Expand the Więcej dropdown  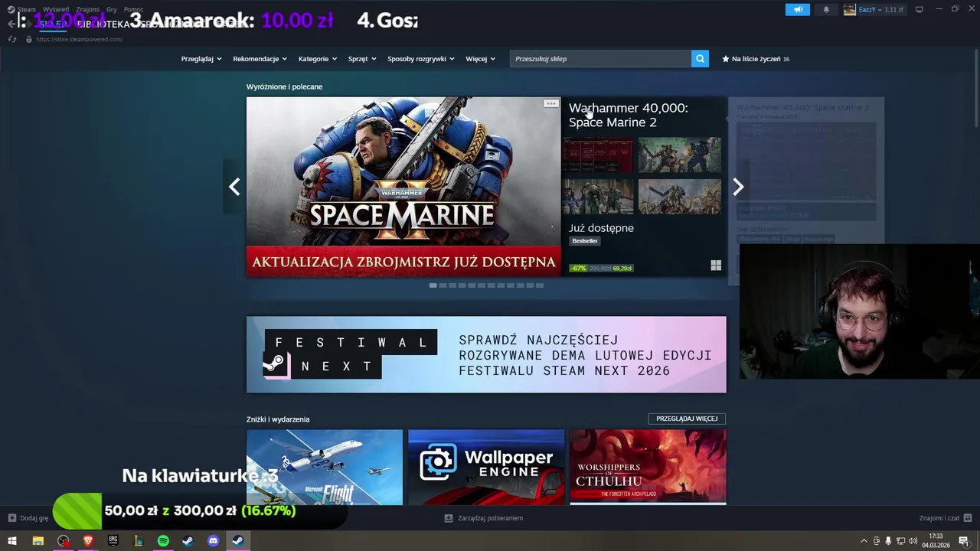pos(481,59)
